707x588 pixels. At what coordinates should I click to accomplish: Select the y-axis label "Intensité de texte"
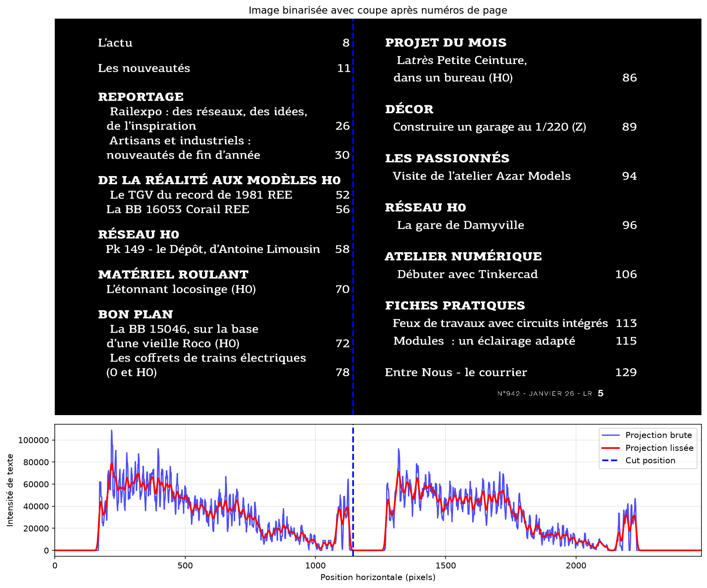pyautogui.click(x=10, y=490)
